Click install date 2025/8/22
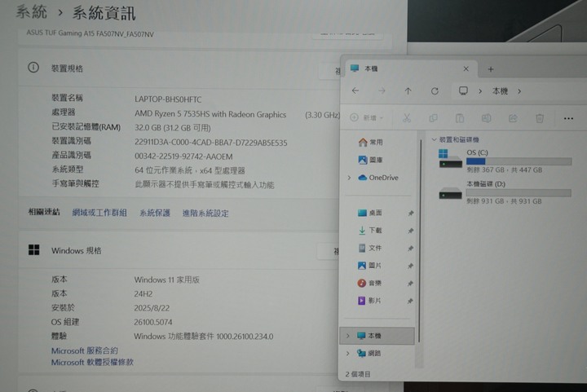587x392 pixels. click(x=152, y=308)
